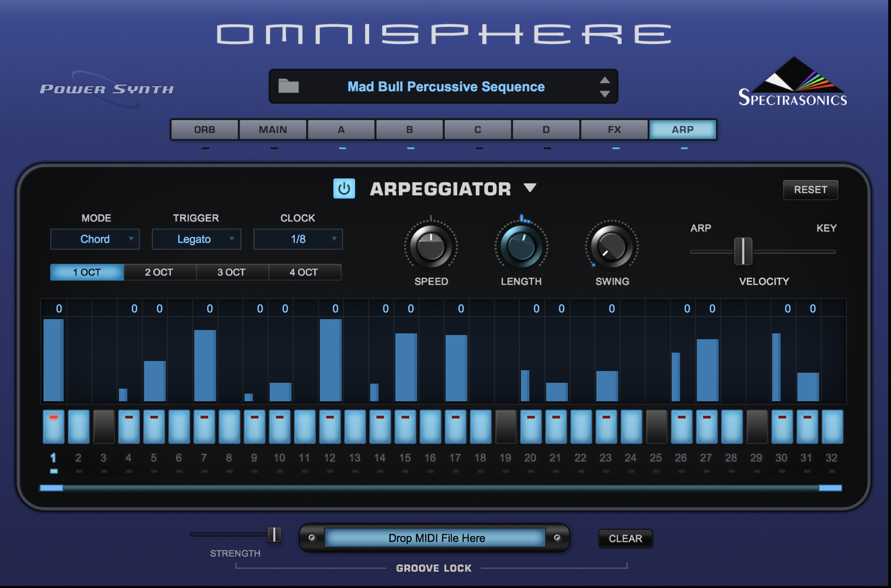Click the step 1 velocity bar
The image size is (892, 588).
(x=54, y=360)
